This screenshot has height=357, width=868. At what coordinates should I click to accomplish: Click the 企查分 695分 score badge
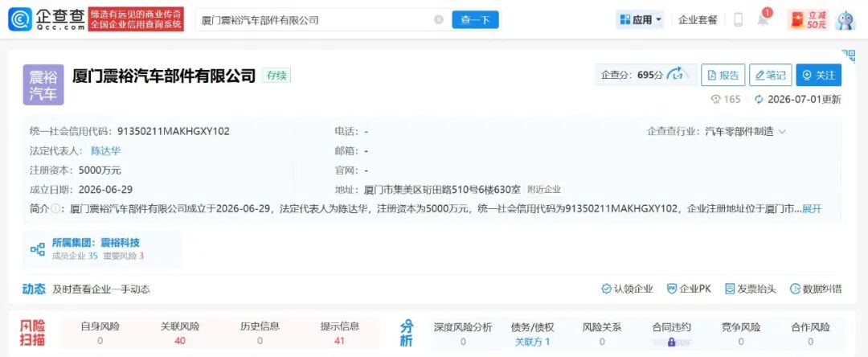tap(645, 76)
